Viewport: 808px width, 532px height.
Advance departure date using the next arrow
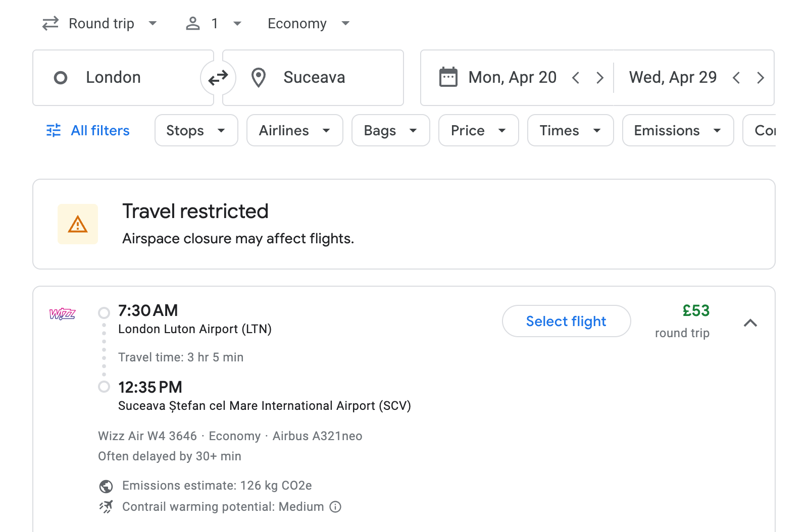pos(600,77)
